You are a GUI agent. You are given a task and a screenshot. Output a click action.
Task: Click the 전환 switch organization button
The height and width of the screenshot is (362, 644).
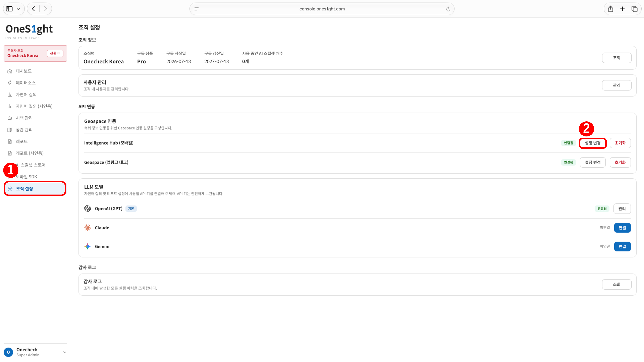pos(55,54)
